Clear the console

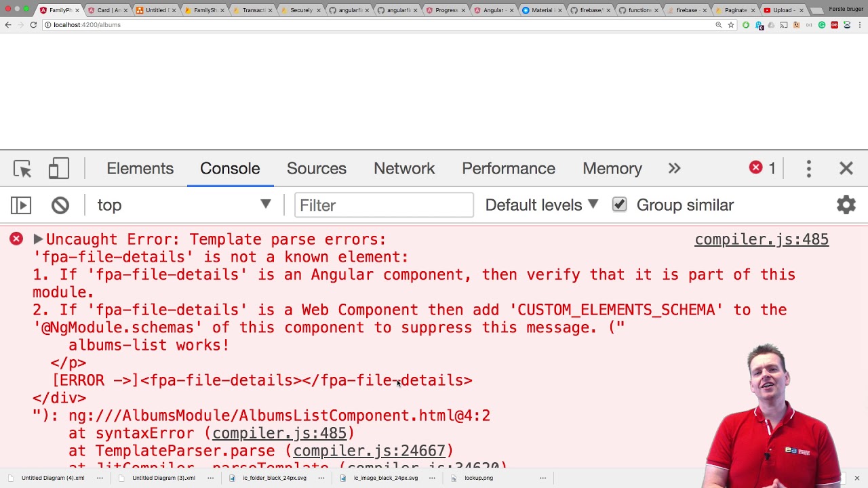(x=60, y=205)
